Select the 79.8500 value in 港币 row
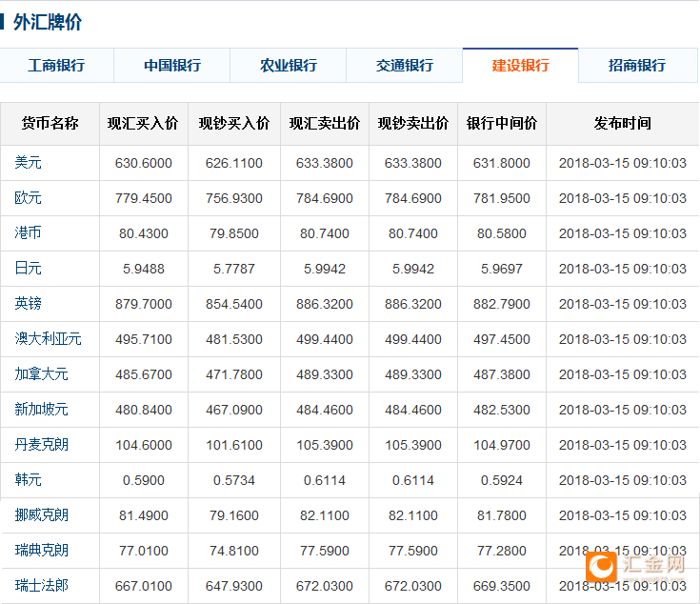Viewport: 700px width, 604px height. (234, 233)
